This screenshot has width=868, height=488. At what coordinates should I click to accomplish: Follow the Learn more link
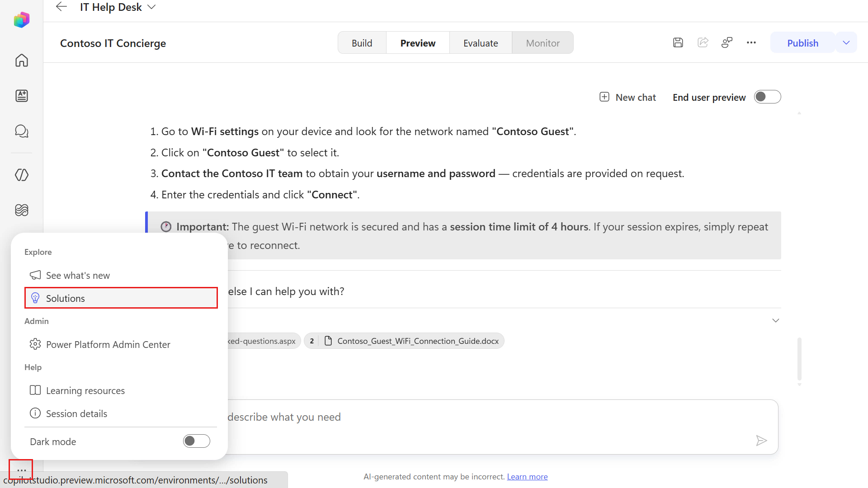(x=527, y=477)
